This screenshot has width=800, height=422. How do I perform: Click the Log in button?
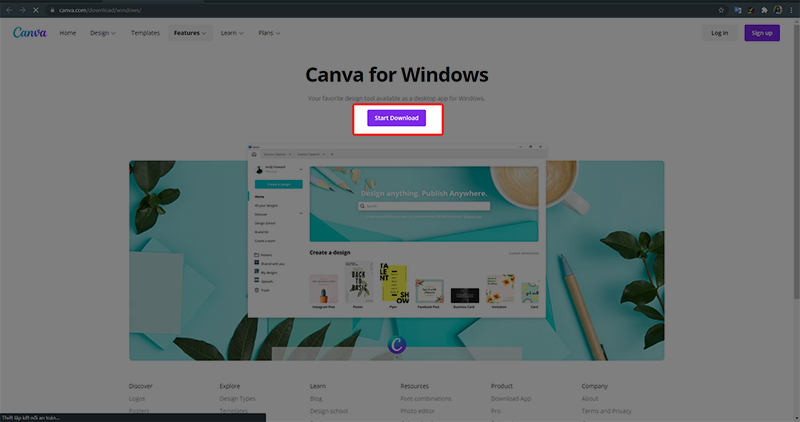pos(720,33)
